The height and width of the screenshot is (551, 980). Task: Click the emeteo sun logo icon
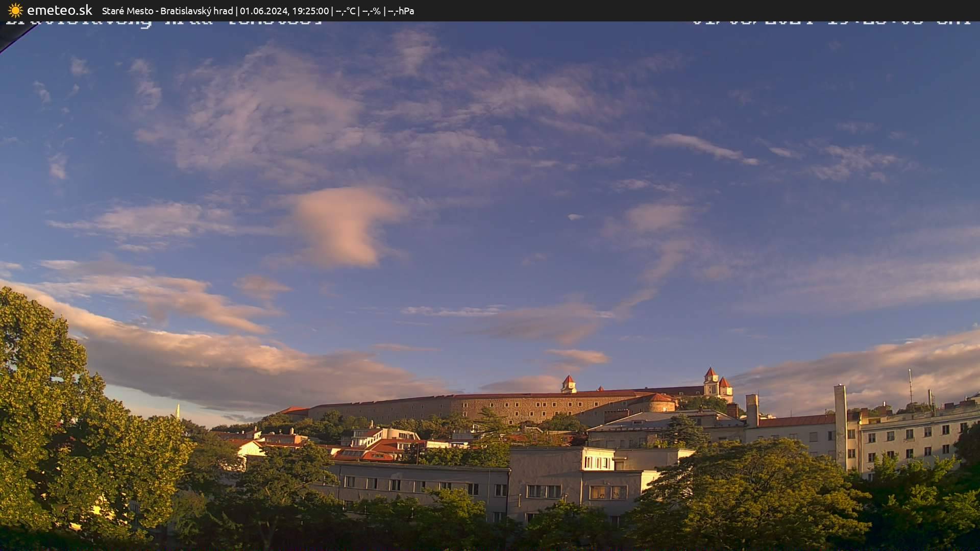pyautogui.click(x=15, y=10)
